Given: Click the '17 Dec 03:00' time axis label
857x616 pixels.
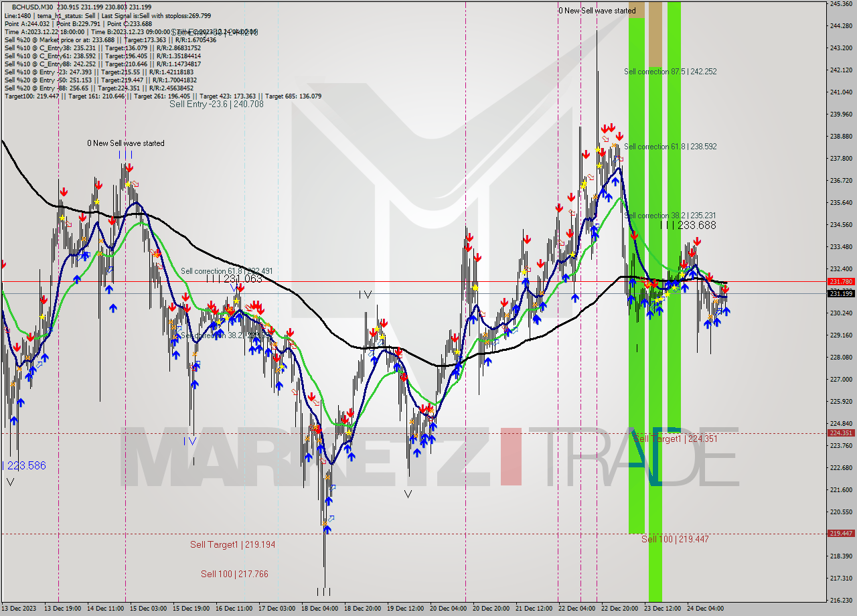Looking at the screenshot, I should coord(275,609).
